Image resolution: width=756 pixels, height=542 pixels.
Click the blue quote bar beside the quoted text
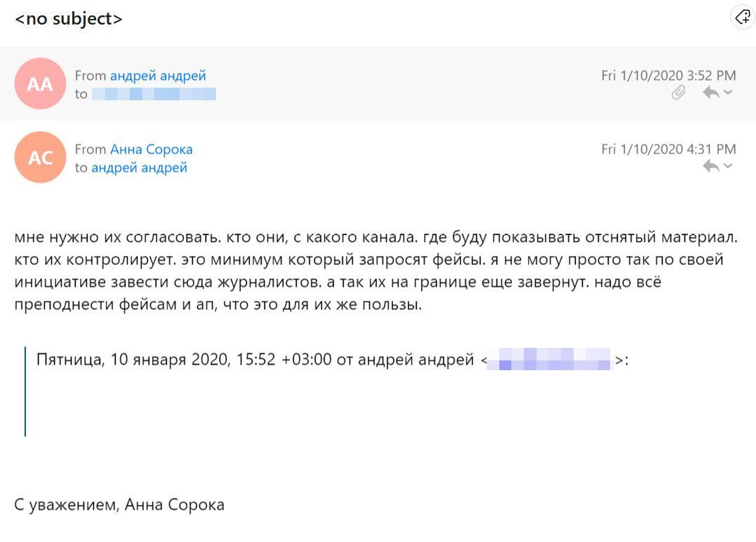pos(26,389)
